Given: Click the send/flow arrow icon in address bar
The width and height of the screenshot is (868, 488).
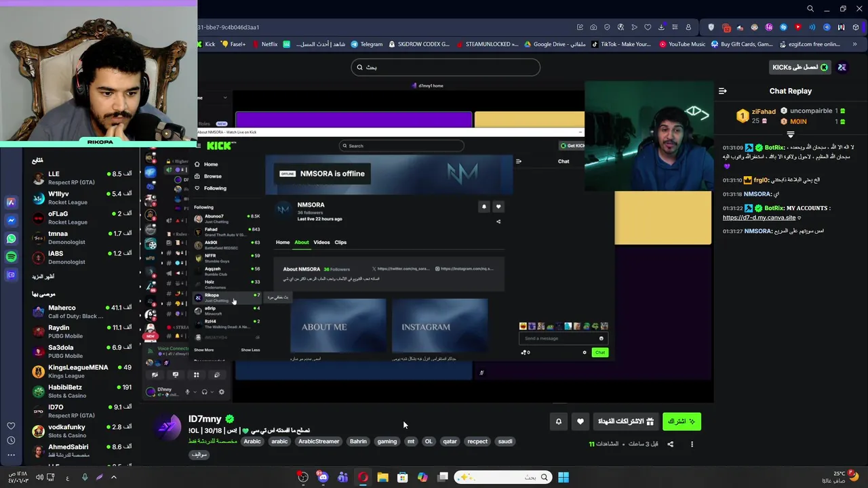Looking at the screenshot, I should point(634,27).
